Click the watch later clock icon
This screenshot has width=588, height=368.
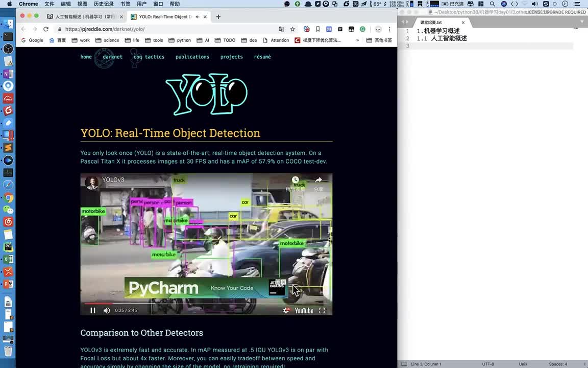click(x=295, y=180)
